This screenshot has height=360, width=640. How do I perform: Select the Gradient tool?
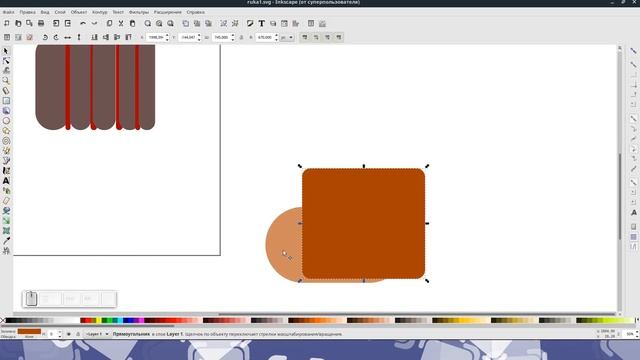pyautogui.click(x=6, y=220)
